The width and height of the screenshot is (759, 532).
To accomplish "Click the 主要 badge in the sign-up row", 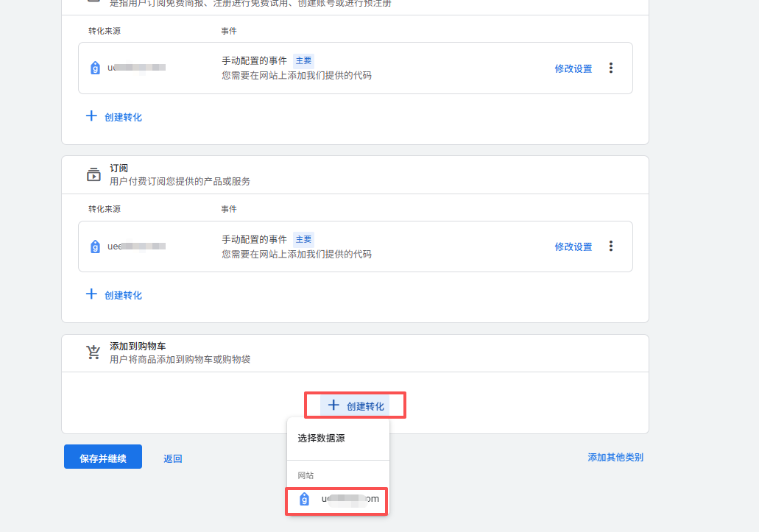I will click(x=303, y=61).
